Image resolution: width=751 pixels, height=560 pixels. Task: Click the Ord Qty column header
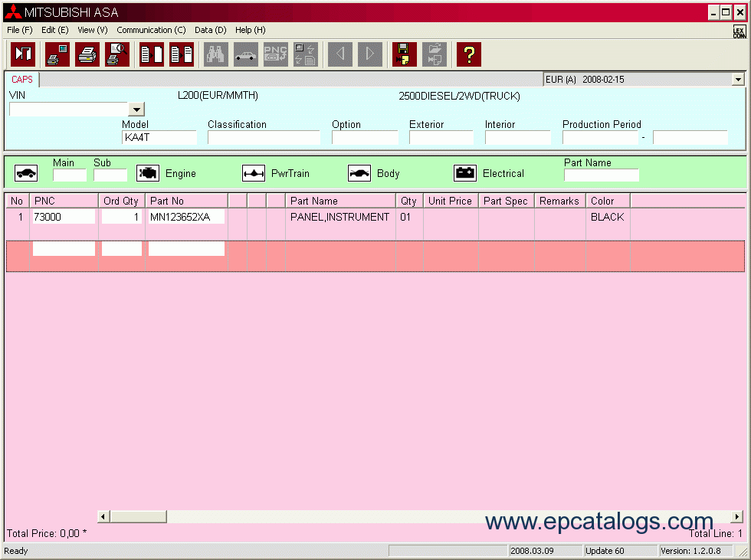[x=122, y=201]
